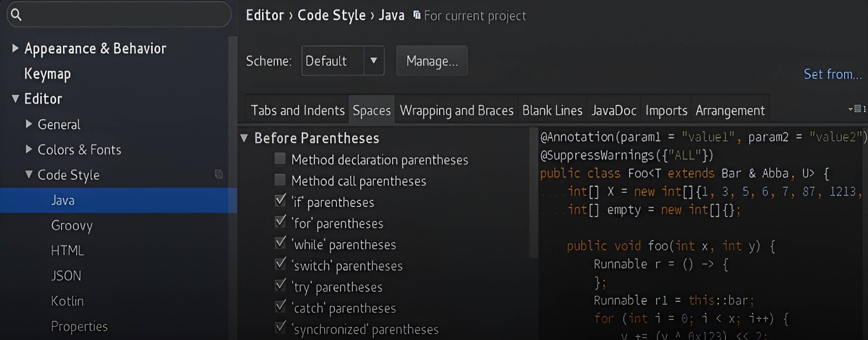Collapse the Before Parentheses group
This screenshot has height=340, width=868.
pyautogui.click(x=244, y=138)
